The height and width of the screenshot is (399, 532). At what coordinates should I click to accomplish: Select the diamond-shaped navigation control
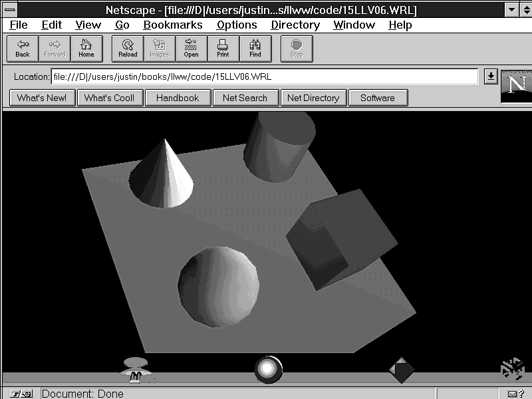pyautogui.click(x=401, y=370)
